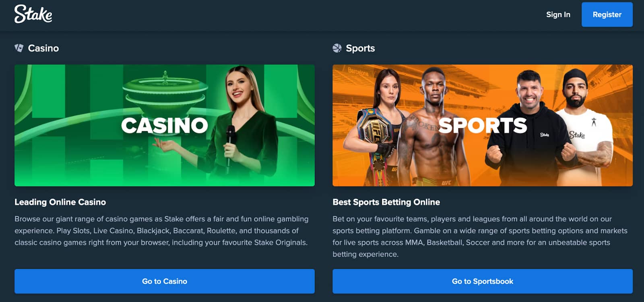Screen dimensions: 644x302
Task: Click the Stake logo on the white t-shirt
Action: [x=577, y=135]
